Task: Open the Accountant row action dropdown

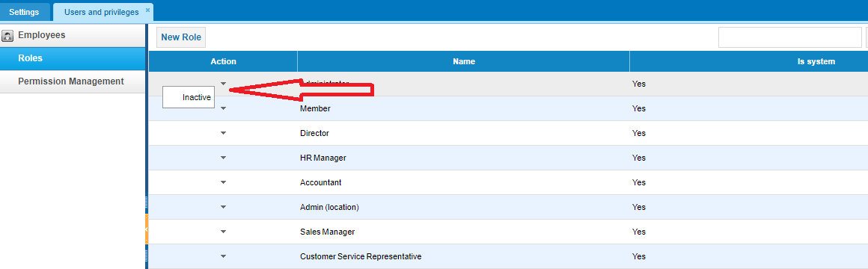Action: (223, 182)
